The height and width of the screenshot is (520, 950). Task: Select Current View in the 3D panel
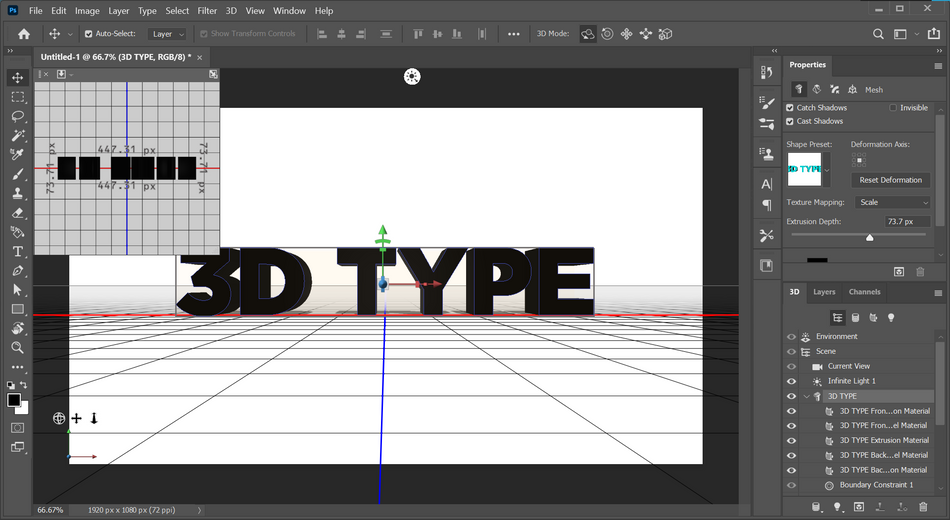849,366
